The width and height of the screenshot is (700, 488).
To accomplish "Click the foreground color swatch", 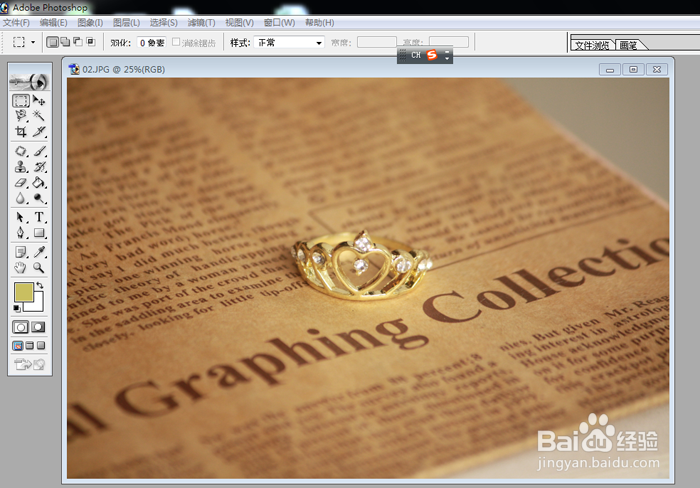I will pos(24,292).
